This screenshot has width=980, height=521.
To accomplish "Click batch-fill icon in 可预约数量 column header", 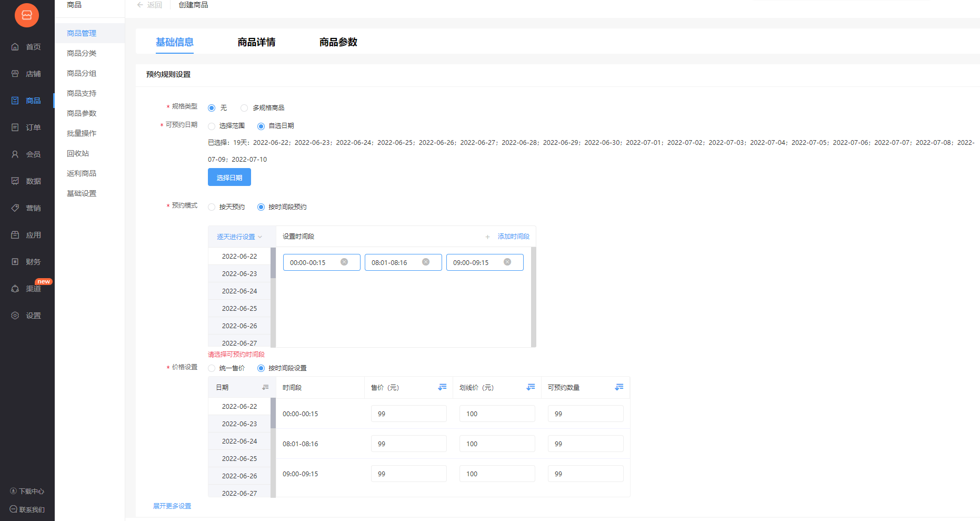I will (619, 387).
